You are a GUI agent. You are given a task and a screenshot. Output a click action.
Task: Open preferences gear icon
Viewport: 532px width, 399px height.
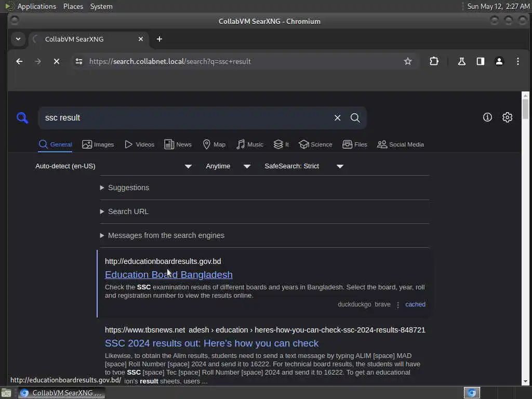tap(507, 117)
